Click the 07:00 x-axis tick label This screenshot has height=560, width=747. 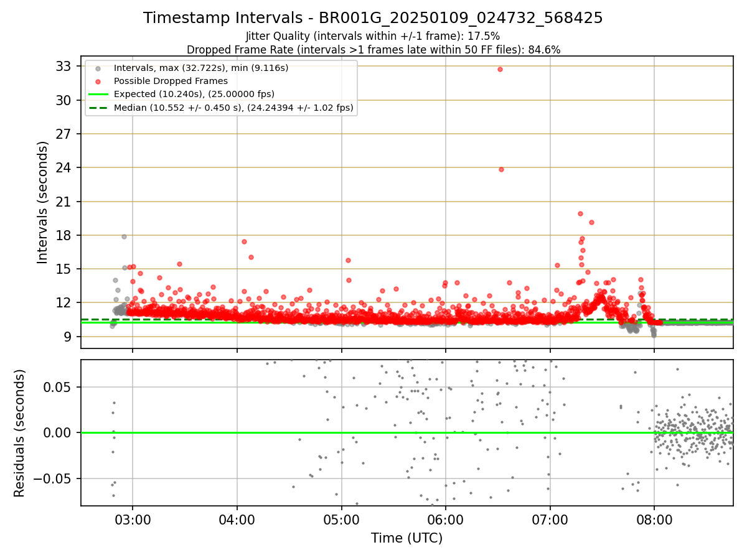pos(550,520)
